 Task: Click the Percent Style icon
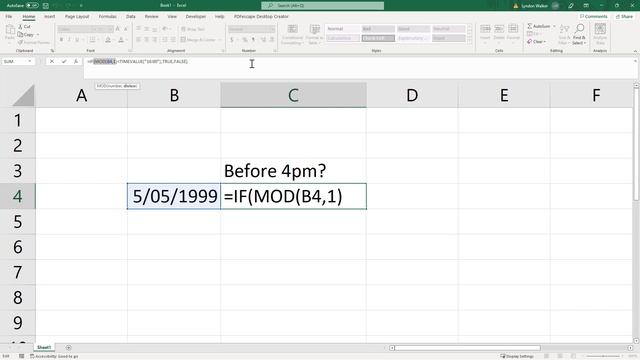click(244, 40)
